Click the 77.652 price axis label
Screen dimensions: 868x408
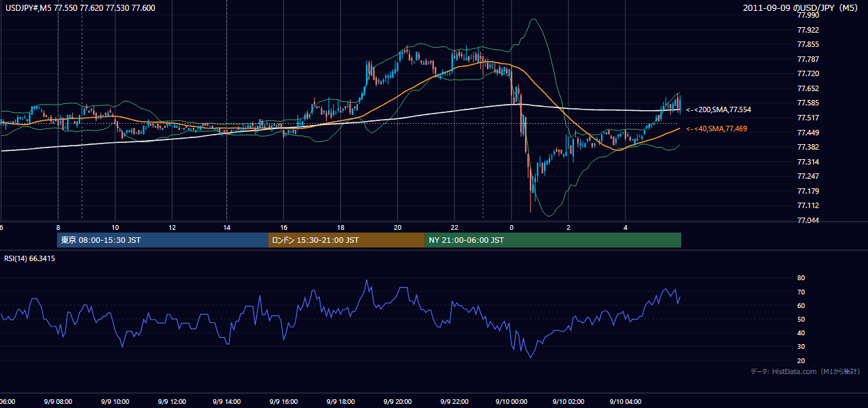[808, 88]
